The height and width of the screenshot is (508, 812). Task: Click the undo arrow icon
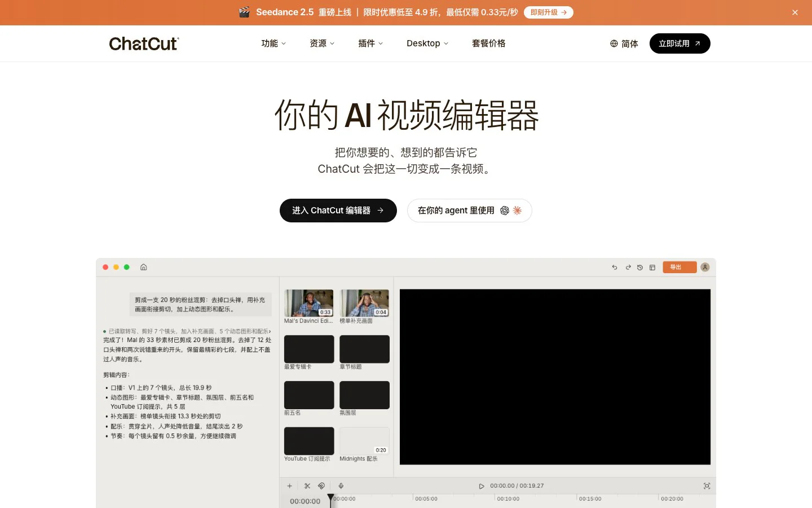615,268
